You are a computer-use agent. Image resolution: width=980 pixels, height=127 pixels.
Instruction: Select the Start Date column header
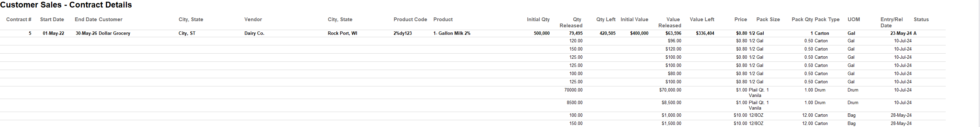(52, 19)
